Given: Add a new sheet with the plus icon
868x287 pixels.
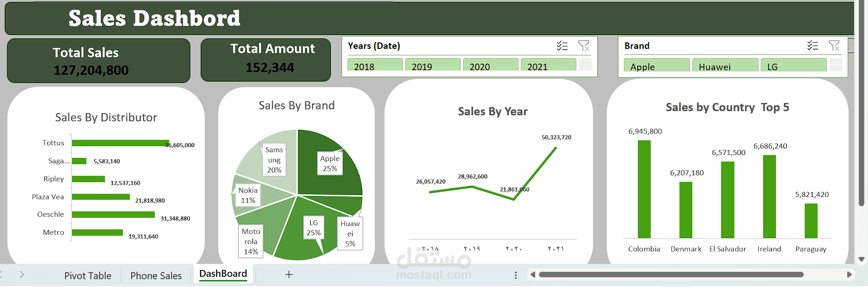Looking at the screenshot, I should (289, 275).
